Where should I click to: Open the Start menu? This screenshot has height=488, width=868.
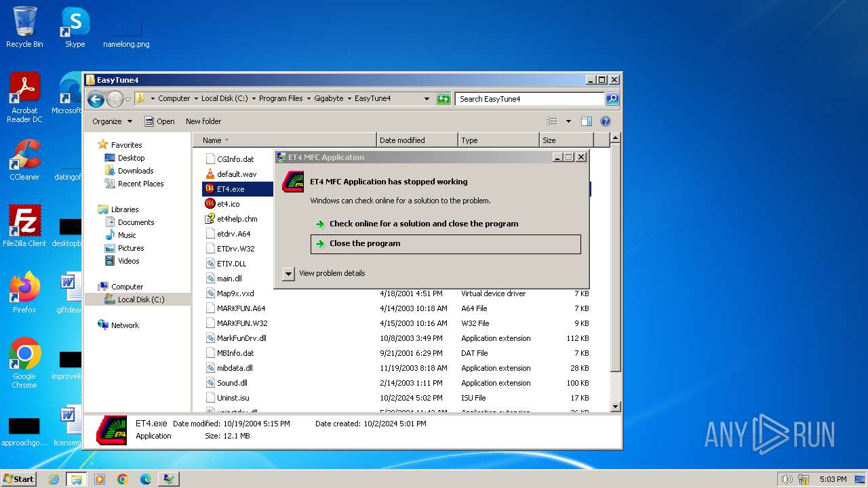tap(18, 479)
